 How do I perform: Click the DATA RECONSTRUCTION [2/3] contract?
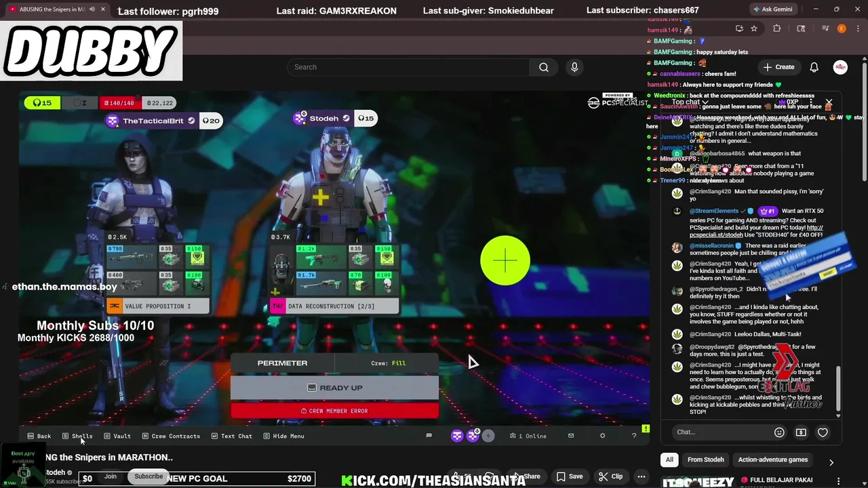coord(334,306)
